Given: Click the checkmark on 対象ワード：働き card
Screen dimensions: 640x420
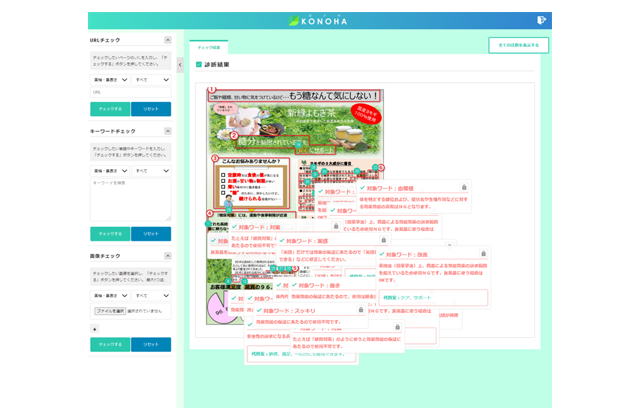Looking at the screenshot, I should 294,285.
